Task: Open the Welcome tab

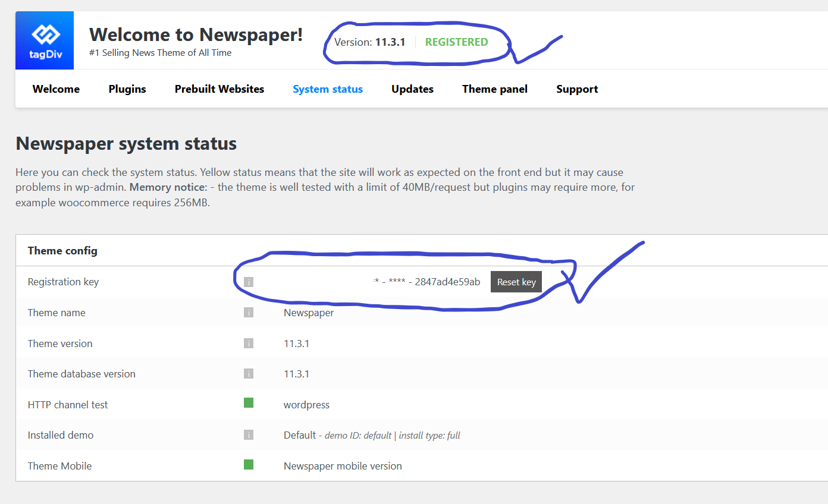Action: (56, 89)
